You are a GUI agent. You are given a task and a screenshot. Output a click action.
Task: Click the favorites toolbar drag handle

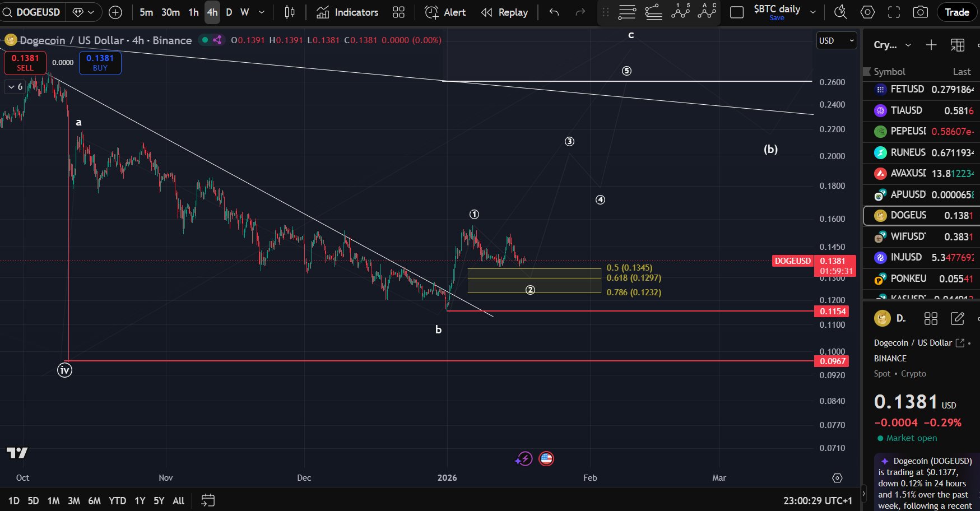[x=605, y=12]
